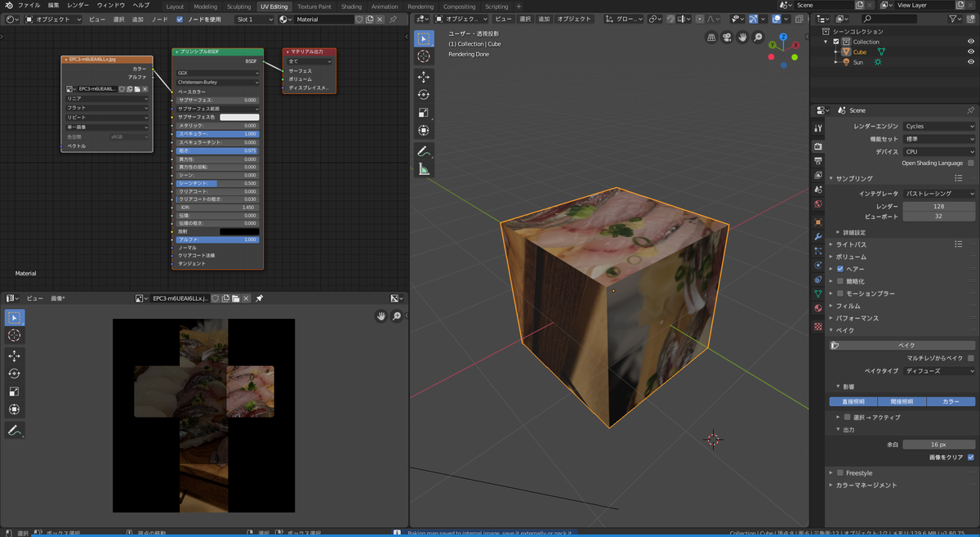The image size is (980, 537).
Task: Hide Cube with its eye icon in outliner
Action: click(971, 51)
